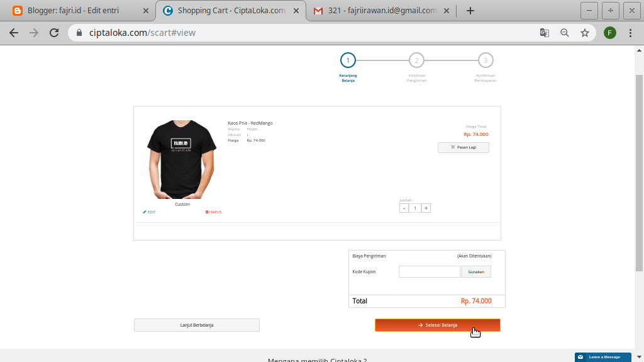Viewport: 644px width, 362px height.
Task: Click step 2 Informasi Pengiriman circle
Action: pos(416,60)
